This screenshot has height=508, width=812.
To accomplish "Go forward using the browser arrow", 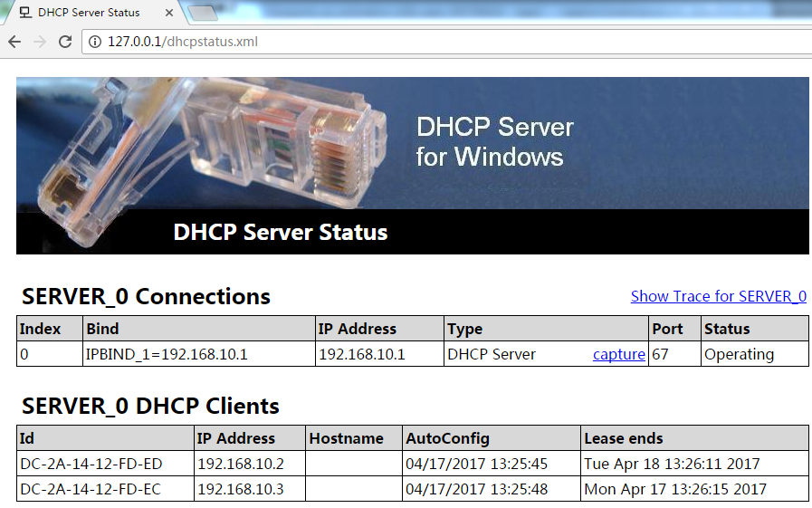I will point(40,42).
